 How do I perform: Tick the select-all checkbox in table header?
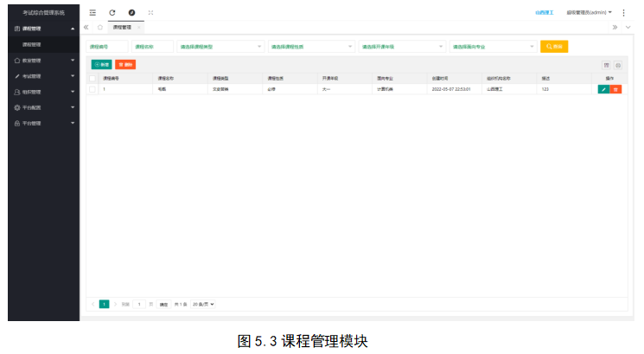point(92,78)
